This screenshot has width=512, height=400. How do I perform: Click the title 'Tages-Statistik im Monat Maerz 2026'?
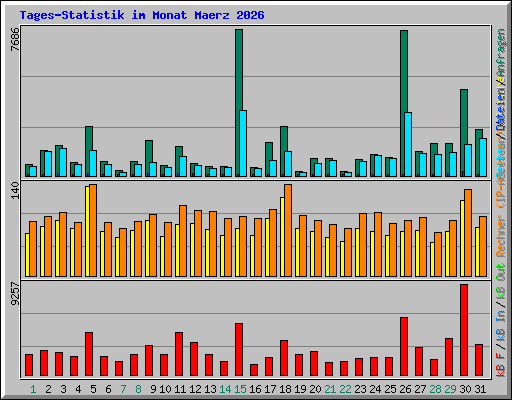pos(142,15)
